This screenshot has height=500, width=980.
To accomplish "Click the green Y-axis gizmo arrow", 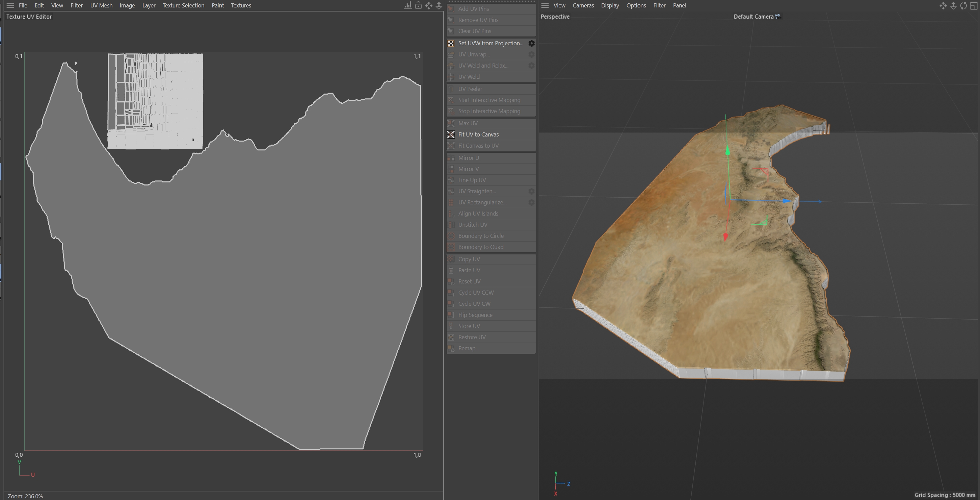I will [727, 150].
